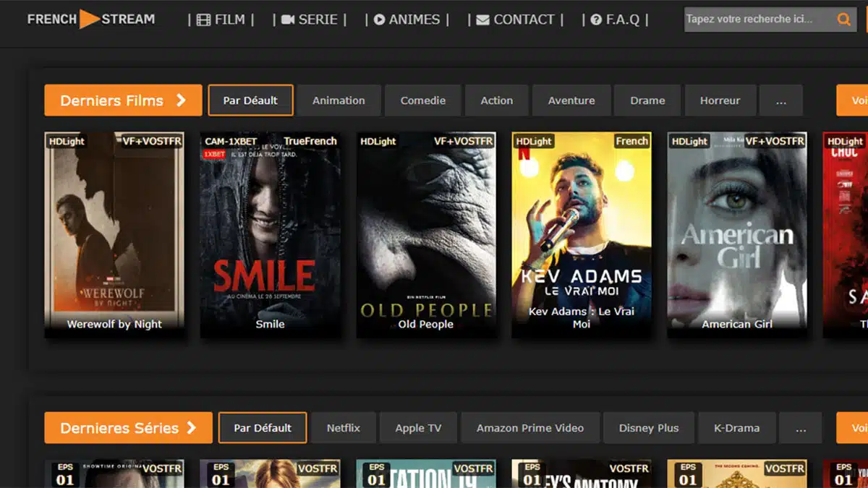Open the F.A.Q page
The width and height of the screenshot is (868, 488).
[615, 20]
